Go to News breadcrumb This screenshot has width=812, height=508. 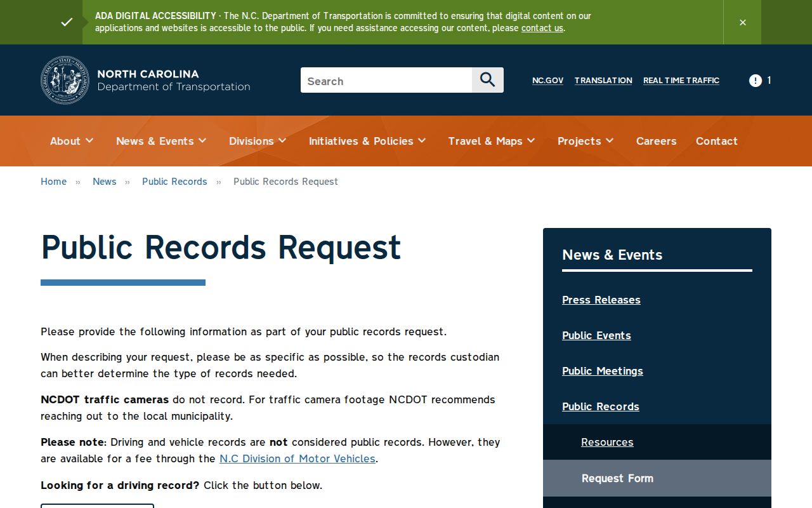pyautogui.click(x=104, y=182)
